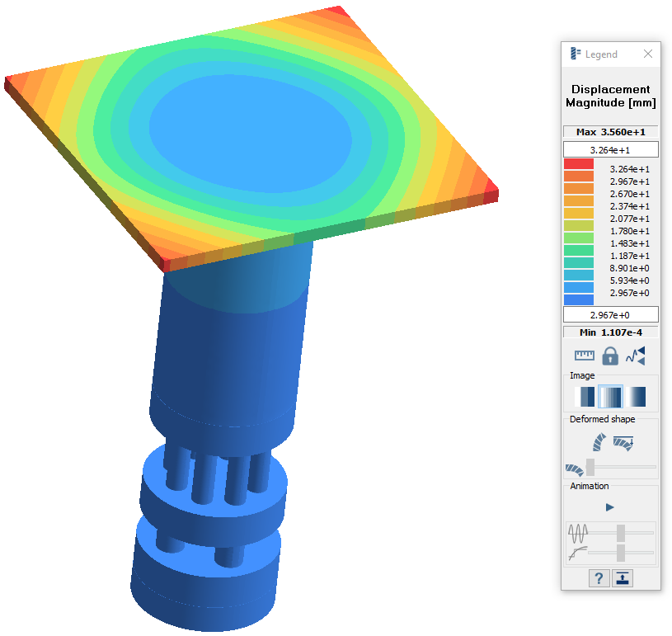Open help with the question mark button
This screenshot has width=672, height=636.
(599, 578)
